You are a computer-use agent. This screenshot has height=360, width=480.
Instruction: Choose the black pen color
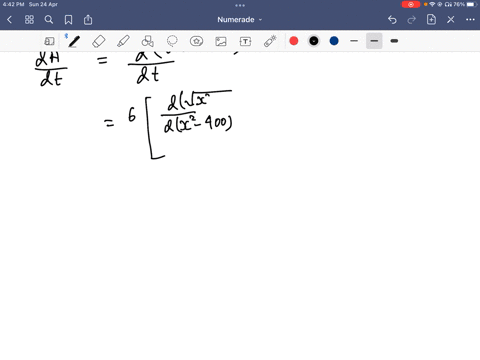click(314, 41)
